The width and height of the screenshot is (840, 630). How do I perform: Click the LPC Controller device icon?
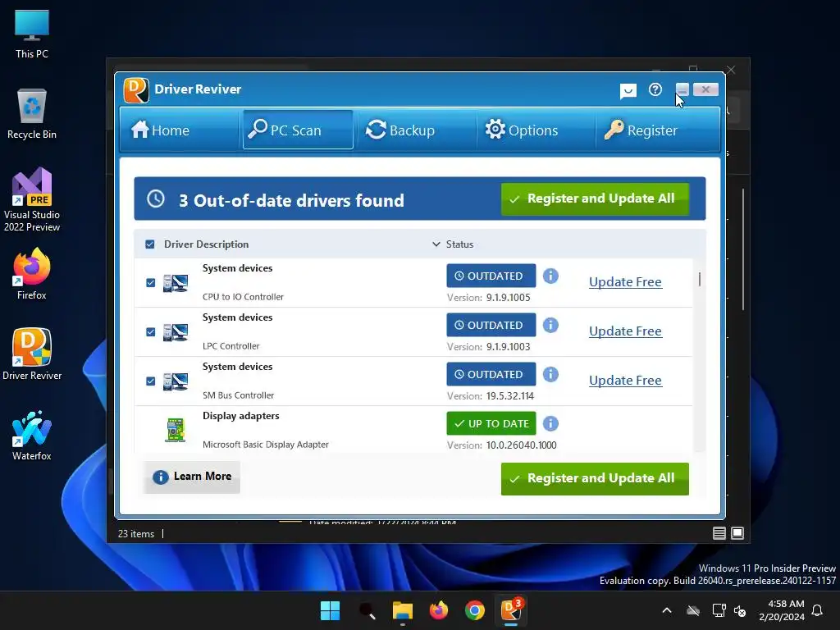click(x=176, y=332)
